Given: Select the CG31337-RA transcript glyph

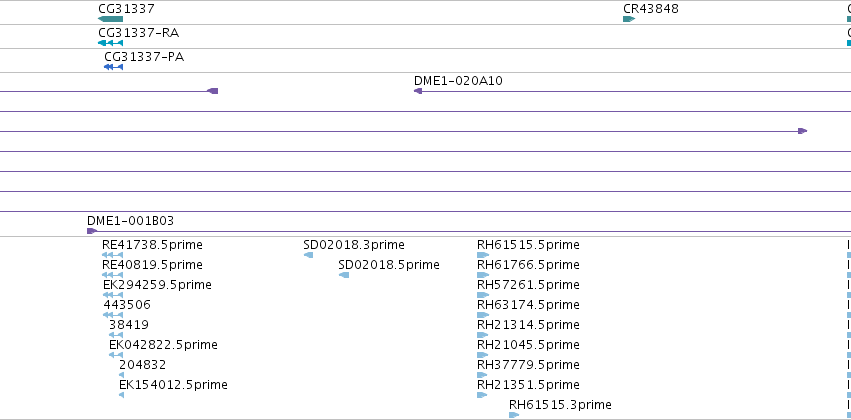Looking at the screenshot, I should coord(111,43).
